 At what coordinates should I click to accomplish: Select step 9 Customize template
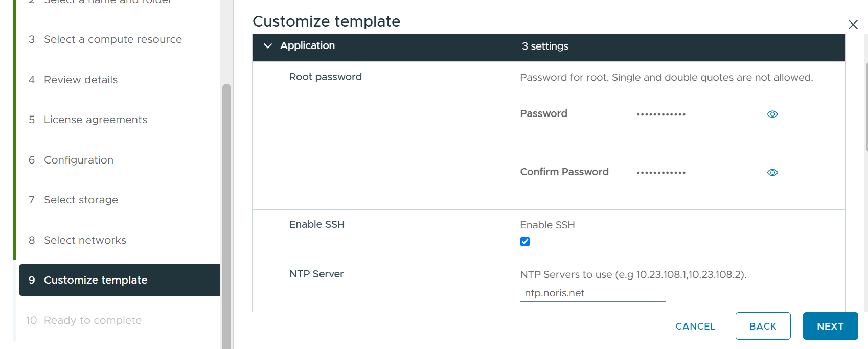click(x=120, y=280)
